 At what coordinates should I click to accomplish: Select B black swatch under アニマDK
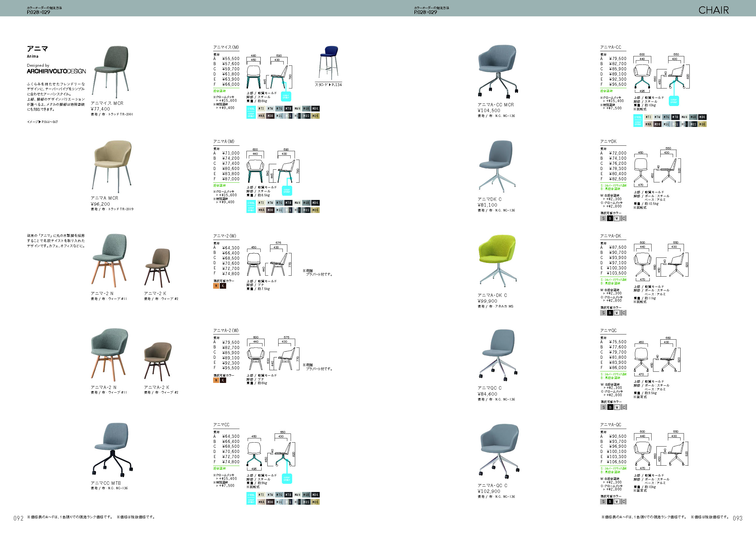(x=610, y=218)
